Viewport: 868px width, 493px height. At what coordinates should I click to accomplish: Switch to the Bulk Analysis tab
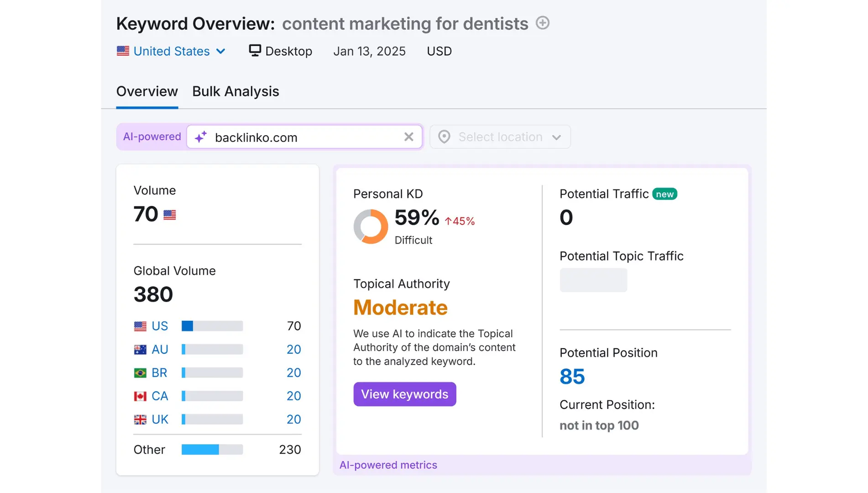[x=235, y=91]
